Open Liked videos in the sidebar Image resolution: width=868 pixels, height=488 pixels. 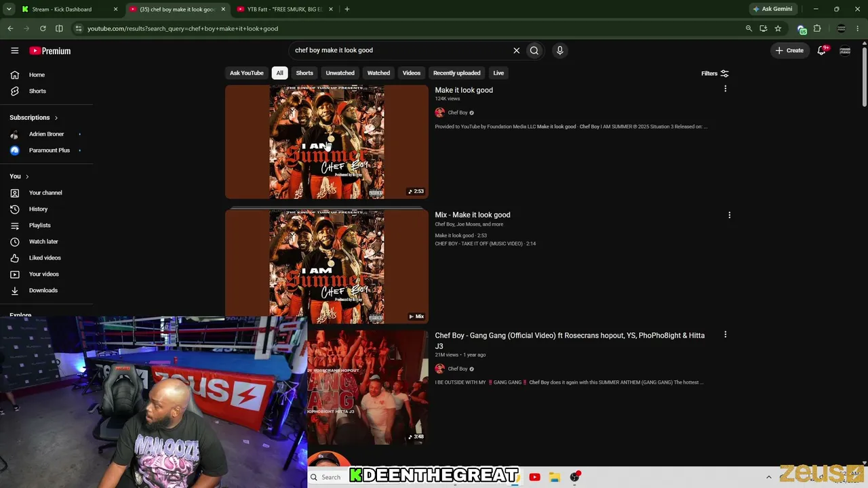coord(45,258)
